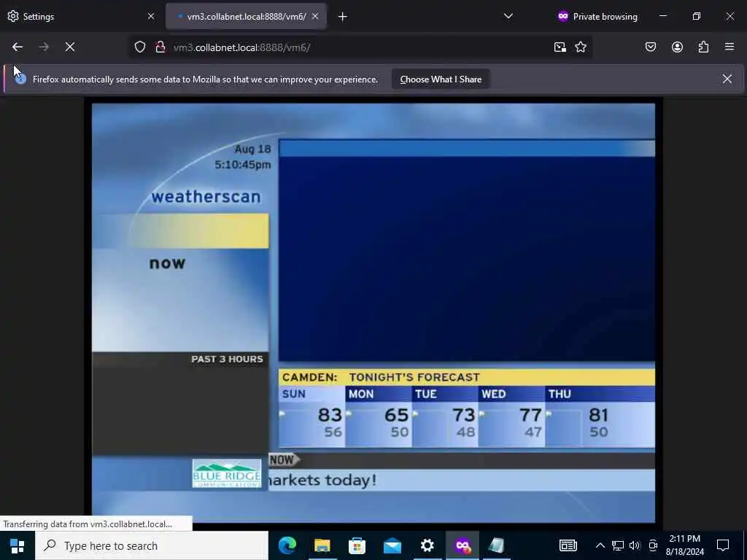Click the taskbar search box

152,545
